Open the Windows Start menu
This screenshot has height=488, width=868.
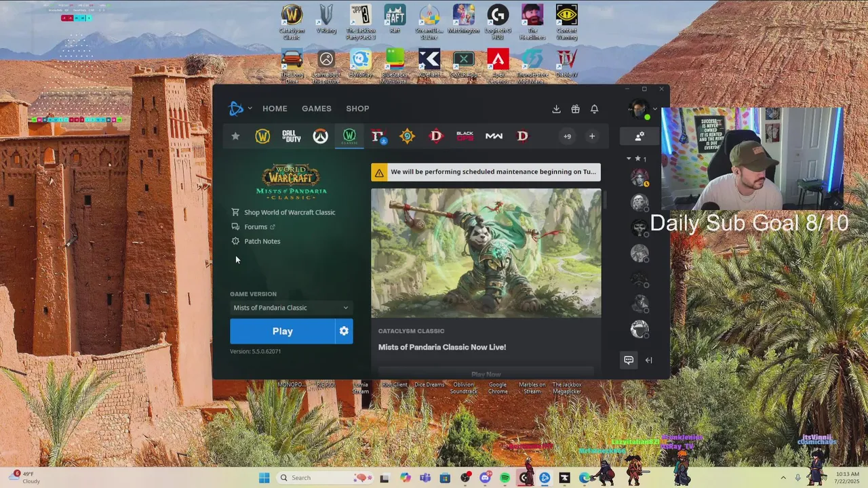(264, 478)
